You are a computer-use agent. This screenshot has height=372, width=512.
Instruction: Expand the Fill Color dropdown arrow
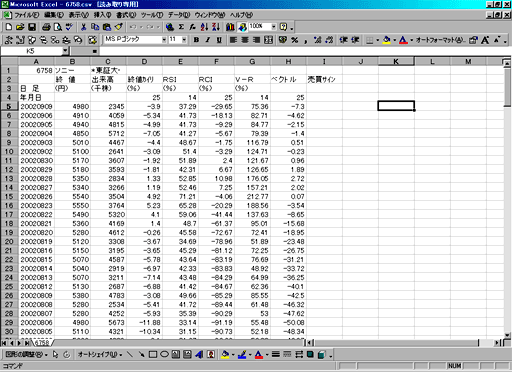395,40
